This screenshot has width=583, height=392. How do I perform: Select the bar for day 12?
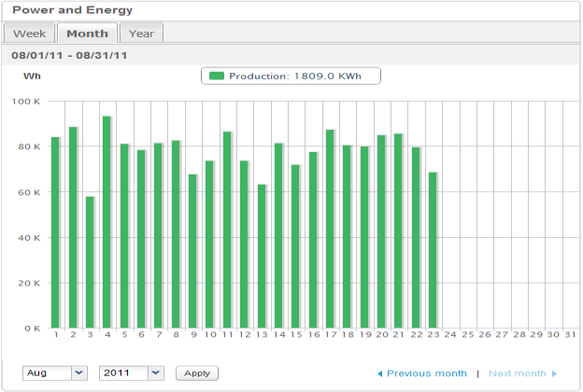[x=244, y=245]
